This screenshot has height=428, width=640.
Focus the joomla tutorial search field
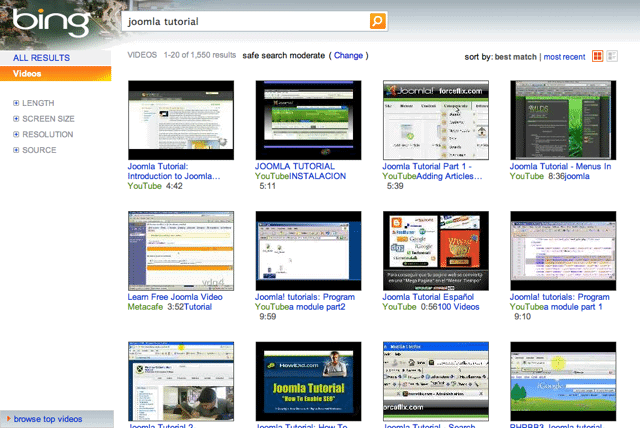pyautogui.click(x=246, y=21)
